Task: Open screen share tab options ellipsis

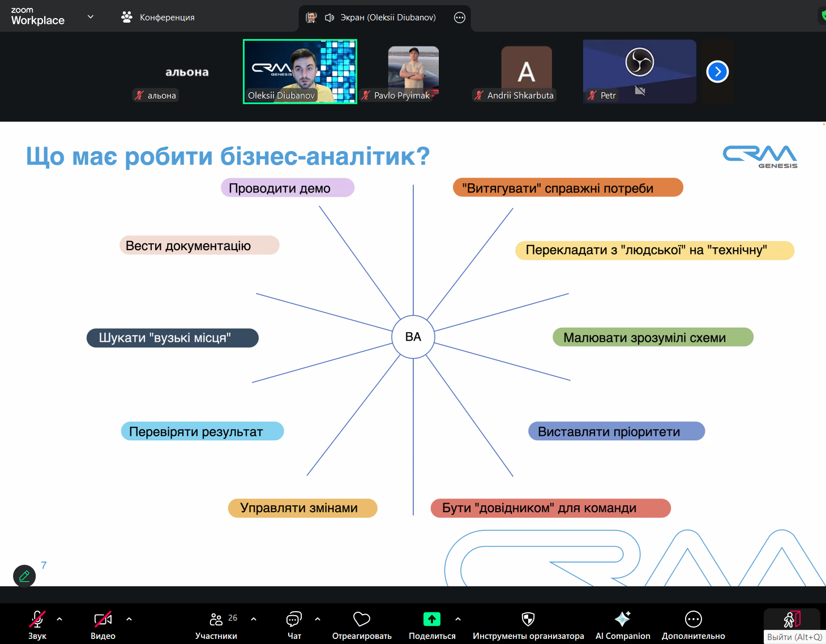Action: [460, 18]
